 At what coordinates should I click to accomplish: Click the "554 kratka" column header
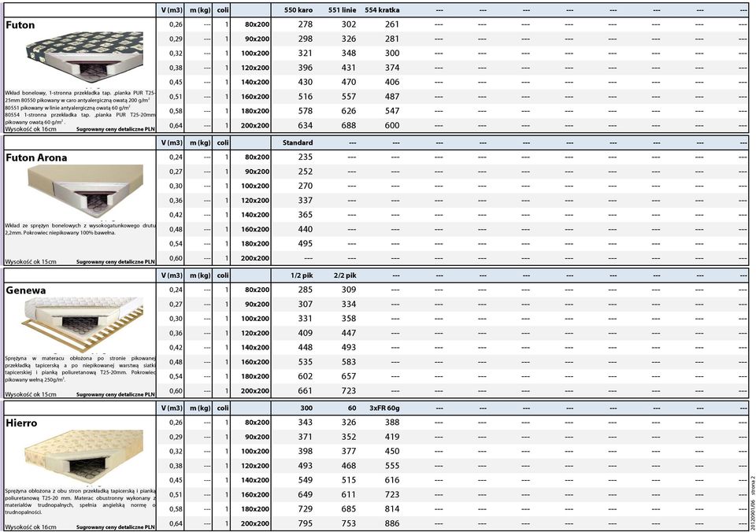(x=383, y=9)
